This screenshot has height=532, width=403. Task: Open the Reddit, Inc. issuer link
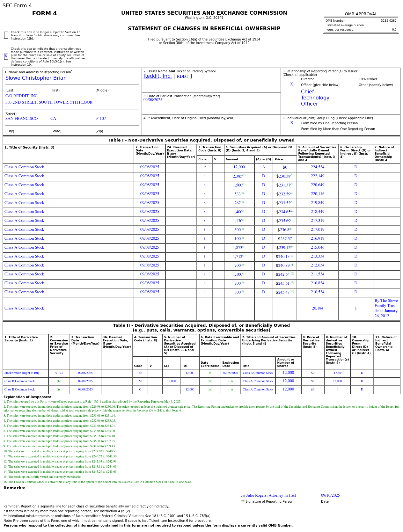(158, 76)
